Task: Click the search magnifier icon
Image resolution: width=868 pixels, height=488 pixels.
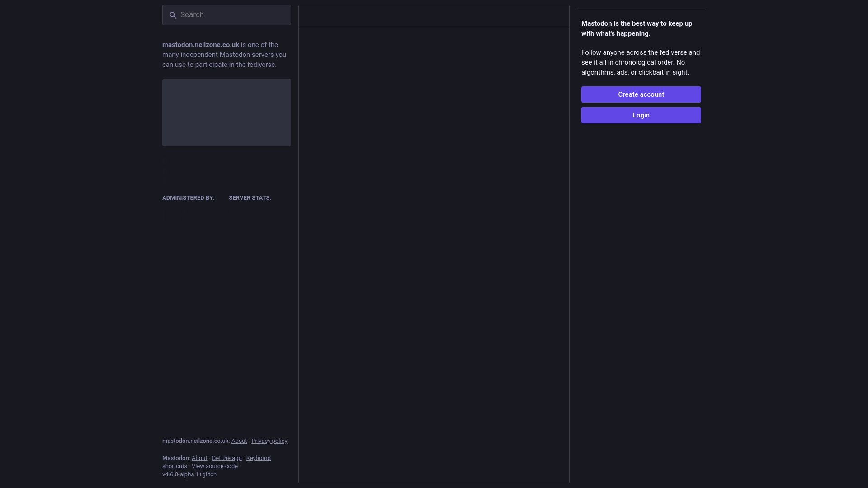Action: (x=173, y=15)
